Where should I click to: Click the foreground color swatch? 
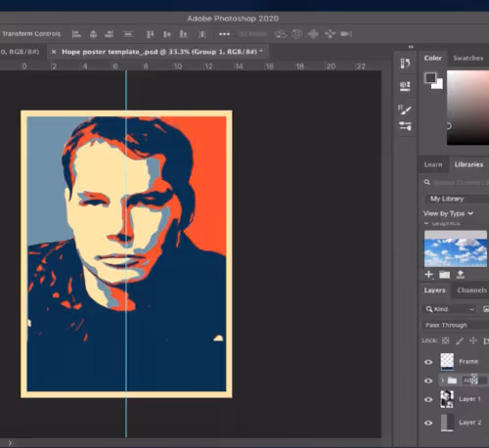(x=430, y=77)
